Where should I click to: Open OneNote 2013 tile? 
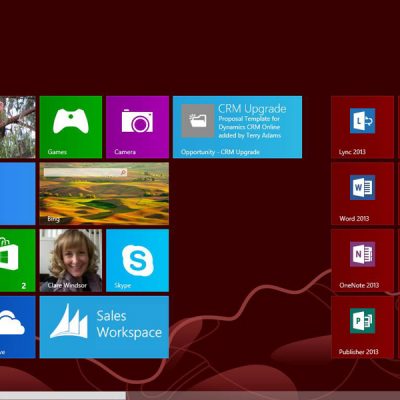click(362, 260)
